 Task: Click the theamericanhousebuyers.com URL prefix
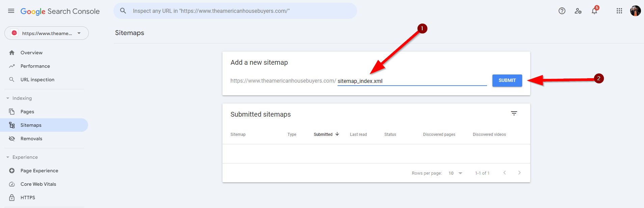click(x=283, y=81)
